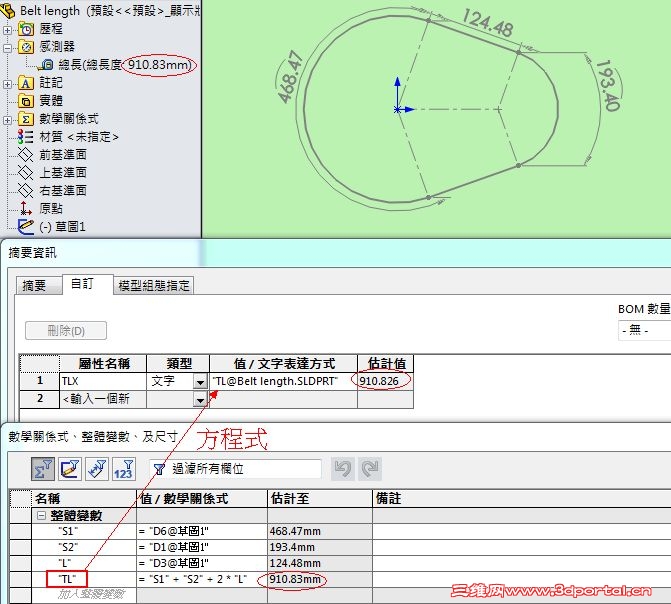
Task: Click the 右基準面 plane icon
Action: click(26, 190)
